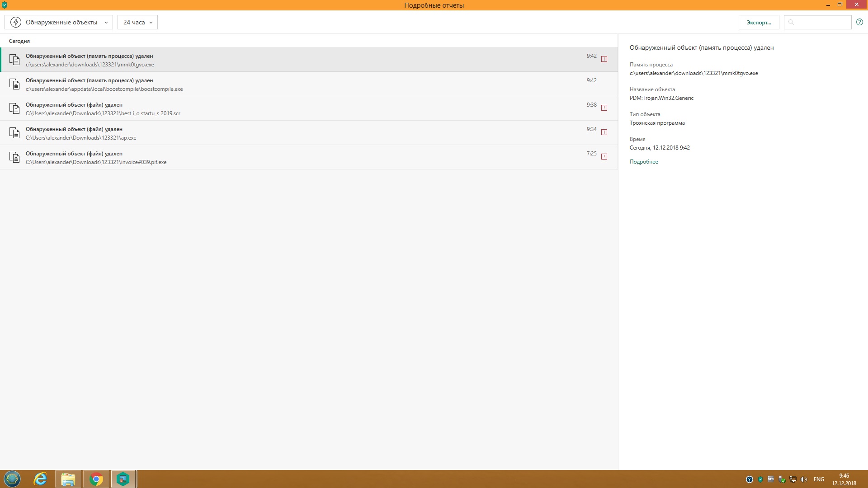Image resolution: width=868 pixels, height=488 pixels.
Task: Click red alert icon for invoice#039.pif.exe entry
Action: click(604, 157)
